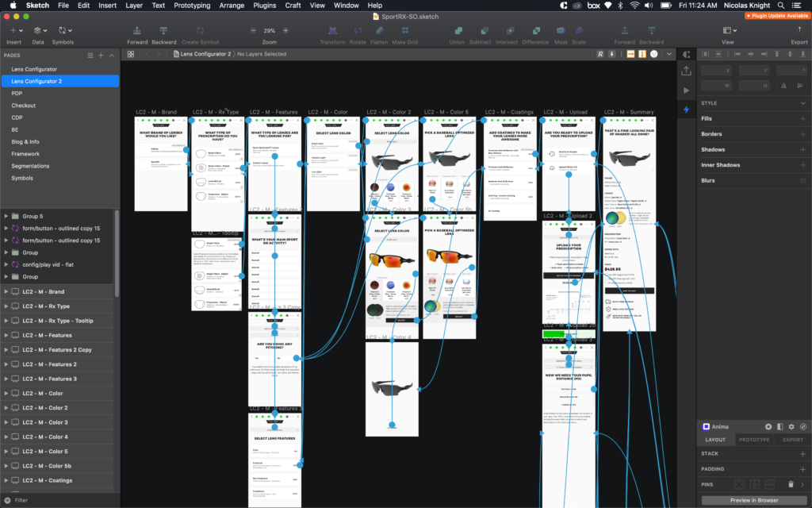Click the blue lightning bolt sidebar icon
The image size is (812, 508).
point(687,109)
